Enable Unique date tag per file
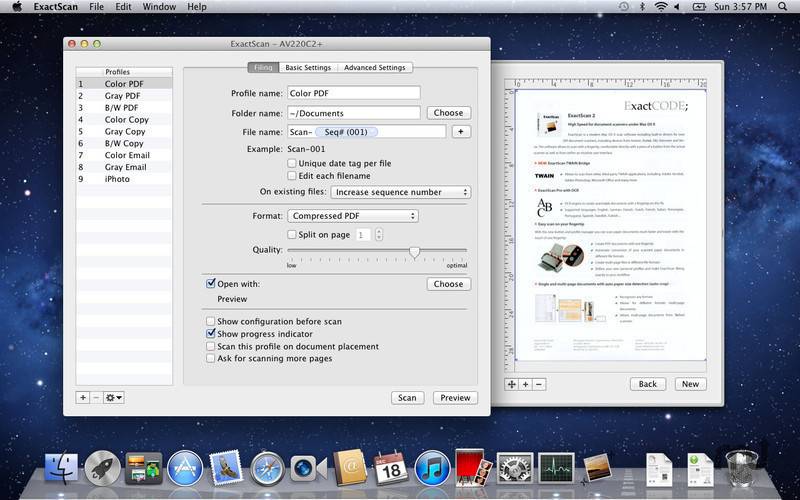The height and width of the screenshot is (500, 800). tap(292, 163)
